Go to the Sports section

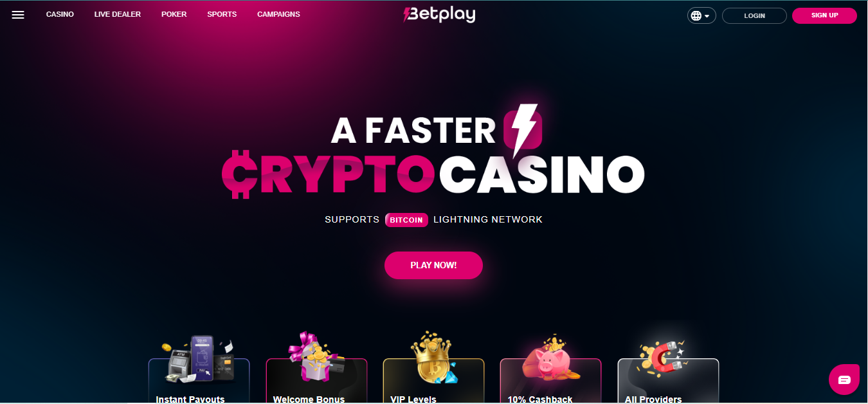coord(222,14)
